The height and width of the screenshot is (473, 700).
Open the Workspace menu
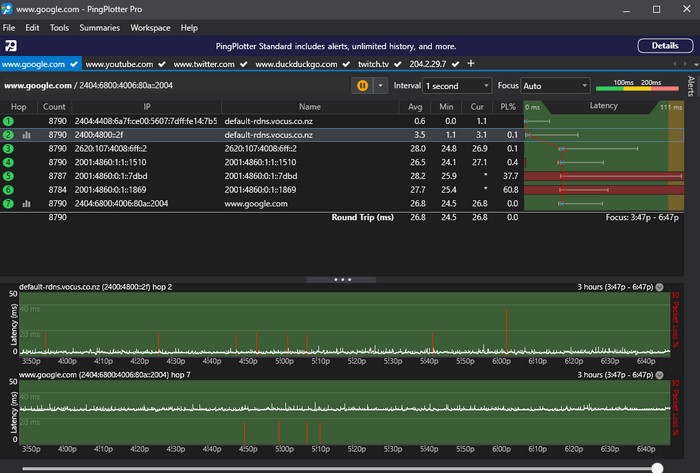[150, 27]
